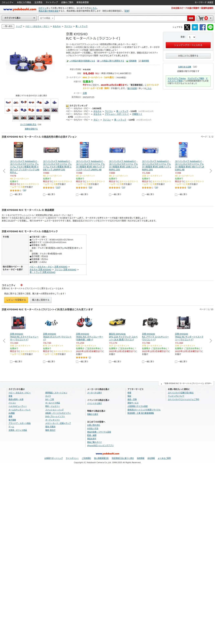Open 届け先変更 link
This screenshot has width=215, height=644.
pos(132,88)
